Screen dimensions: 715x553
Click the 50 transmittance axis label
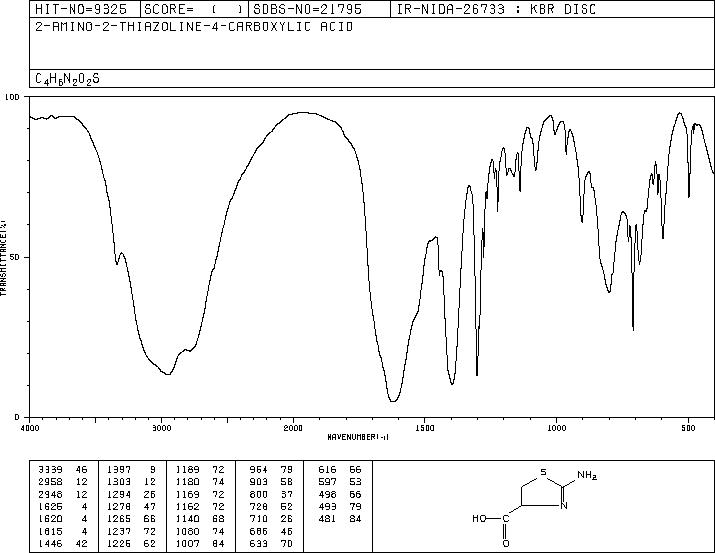15,257
